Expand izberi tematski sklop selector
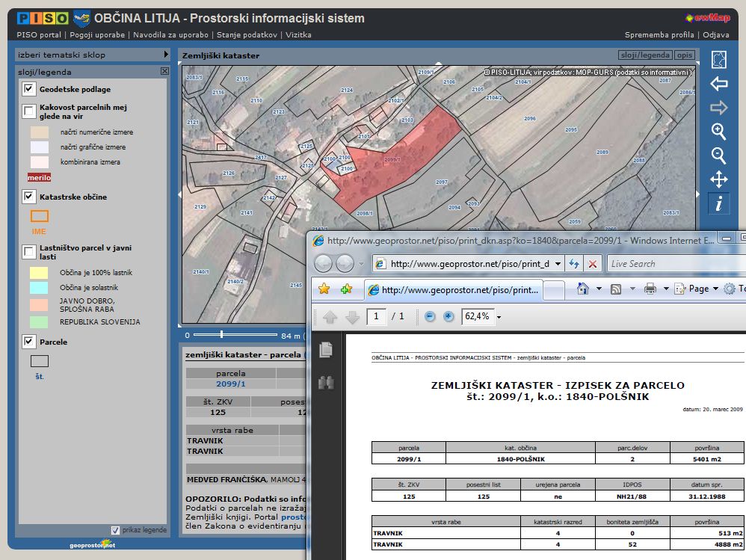746x560 pixels. pyautogui.click(x=166, y=55)
